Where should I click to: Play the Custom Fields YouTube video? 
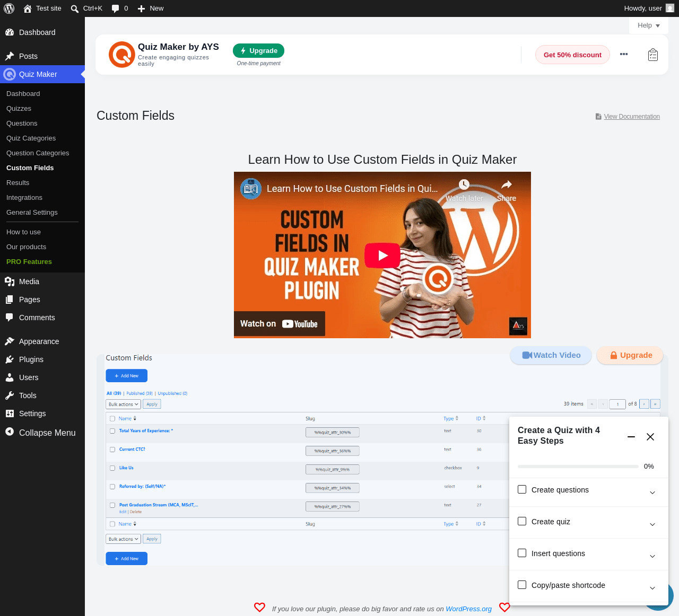coord(382,255)
